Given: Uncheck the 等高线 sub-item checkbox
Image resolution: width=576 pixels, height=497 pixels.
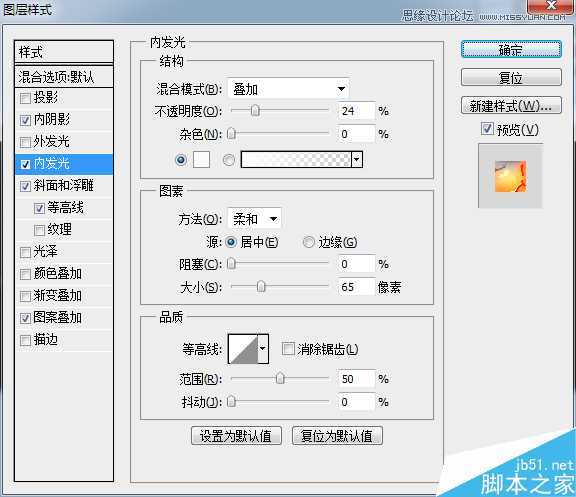Looking at the screenshot, I should click(x=39, y=208).
